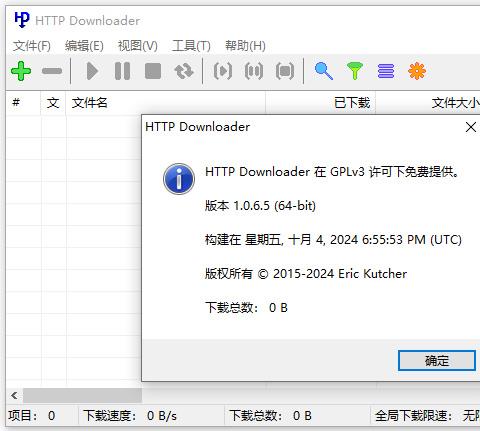
Task: Click the Stop all downloads icon
Action: (x=285, y=71)
